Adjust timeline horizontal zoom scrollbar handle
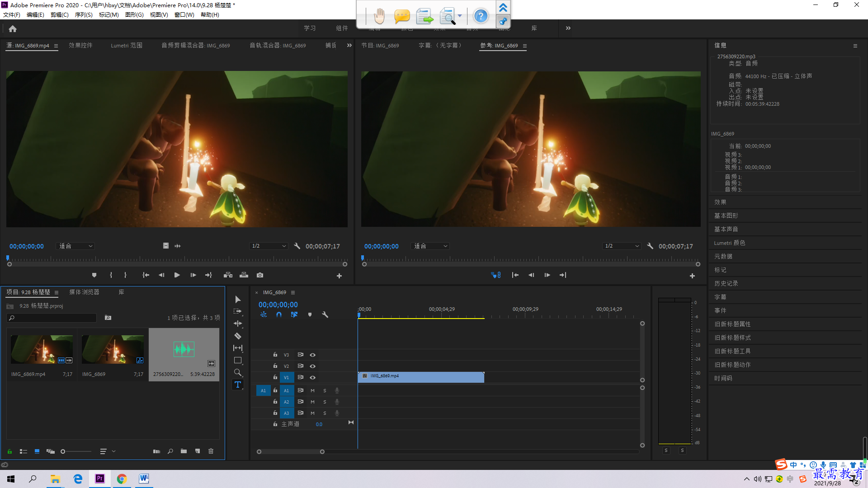The height and width of the screenshot is (488, 868). click(322, 452)
